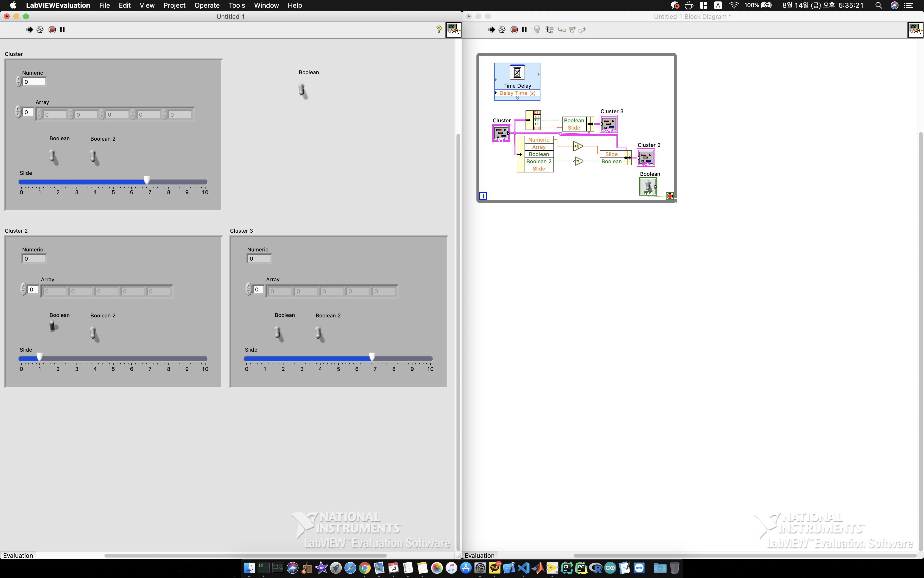Click the VI icon in the Block Diagram window corner
The height and width of the screenshot is (578, 924).
pyautogui.click(x=915, y=30)
